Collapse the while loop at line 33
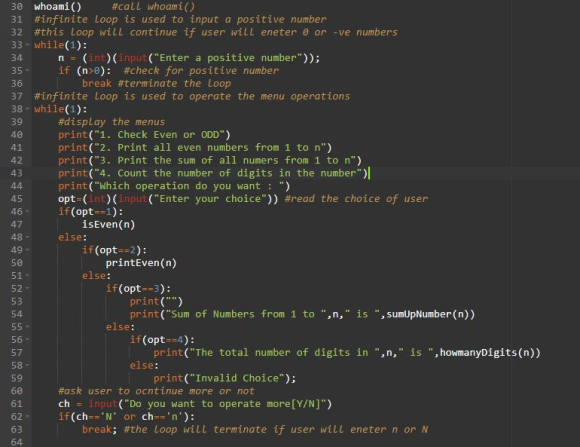 pyautogui.click(x=27, y=45)
